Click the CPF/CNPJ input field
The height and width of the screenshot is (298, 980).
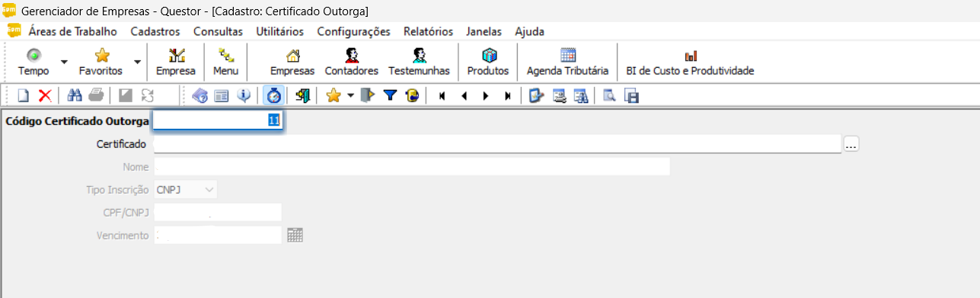[218, 212]
